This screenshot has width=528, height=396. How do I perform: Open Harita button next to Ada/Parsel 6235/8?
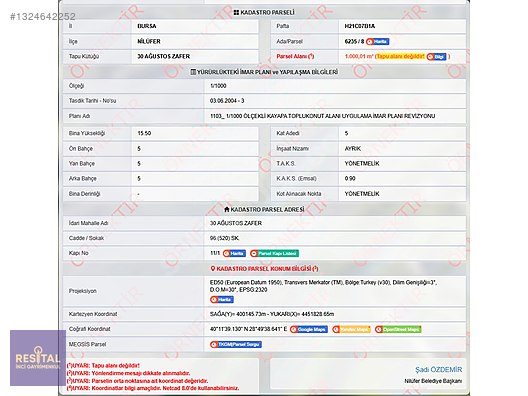tap(377, 41)
